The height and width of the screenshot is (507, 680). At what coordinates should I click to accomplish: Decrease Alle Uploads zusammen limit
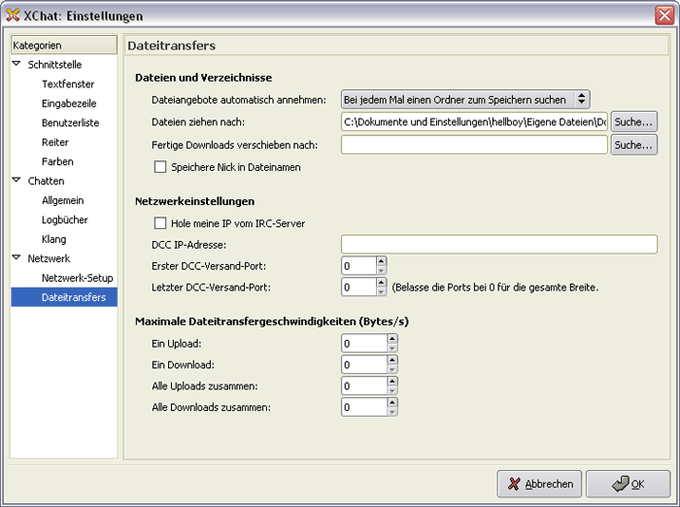(392, 391)
